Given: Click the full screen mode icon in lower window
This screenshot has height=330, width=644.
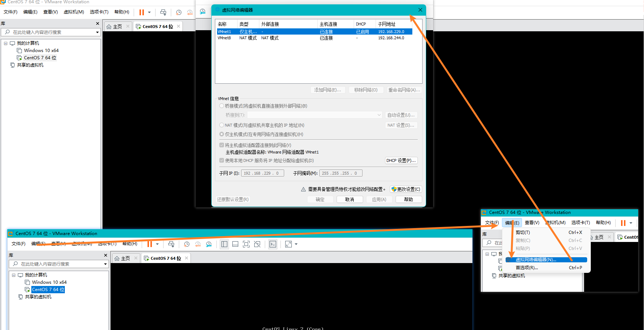Looking at the screenshot, I should pos(246,244).
